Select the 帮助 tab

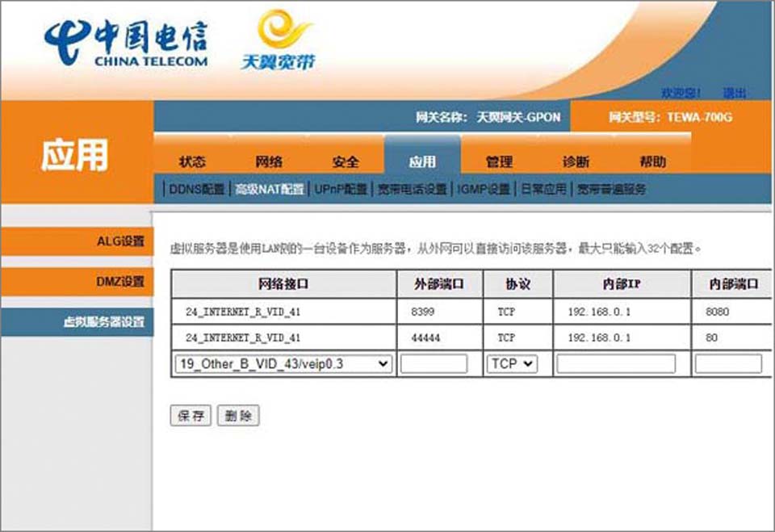pos(652,161)
